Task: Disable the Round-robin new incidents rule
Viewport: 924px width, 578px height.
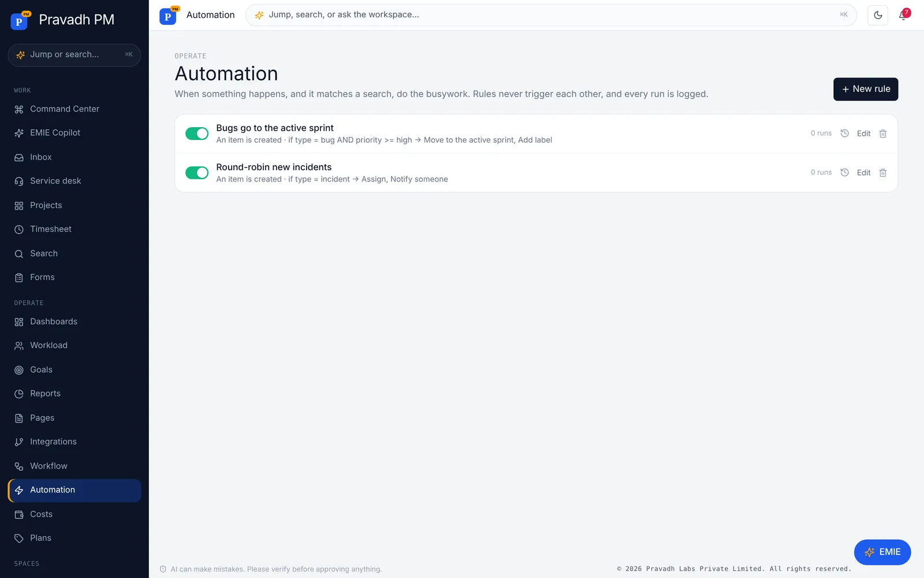Action: [197, 173]
